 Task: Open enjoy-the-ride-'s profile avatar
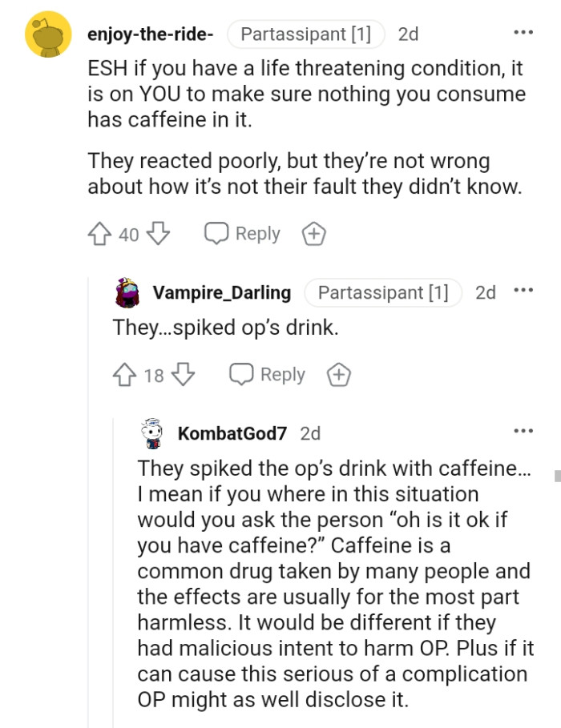(x=47, y=34)
